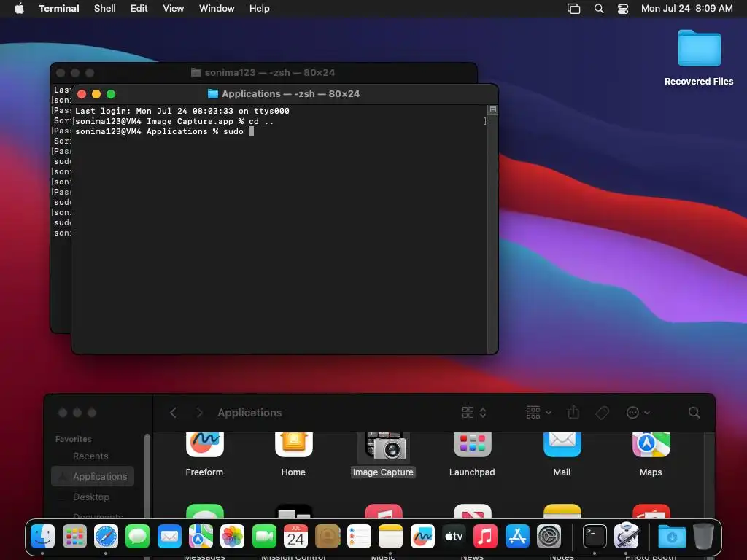The height and width of the screenshot is (560, 747).
Task: Open Freeform from the Dock
Action: (422, 536)
